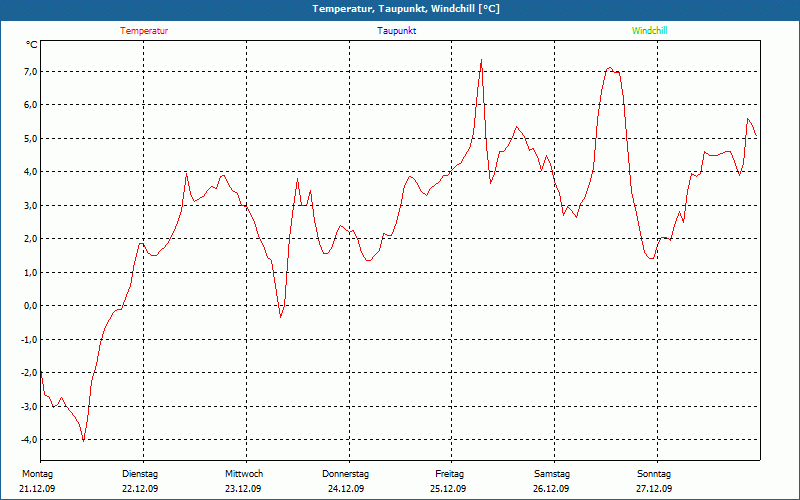The image size is (800, 500).
Task: Click the -1,0 value on the y-axis
Action: (29, 339)
